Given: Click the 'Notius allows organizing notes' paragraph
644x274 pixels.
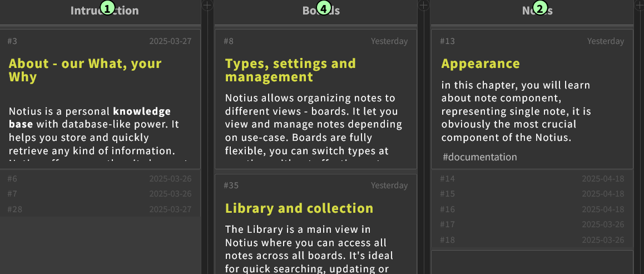Looking at the screenshot, I should (x=314, y=128).
